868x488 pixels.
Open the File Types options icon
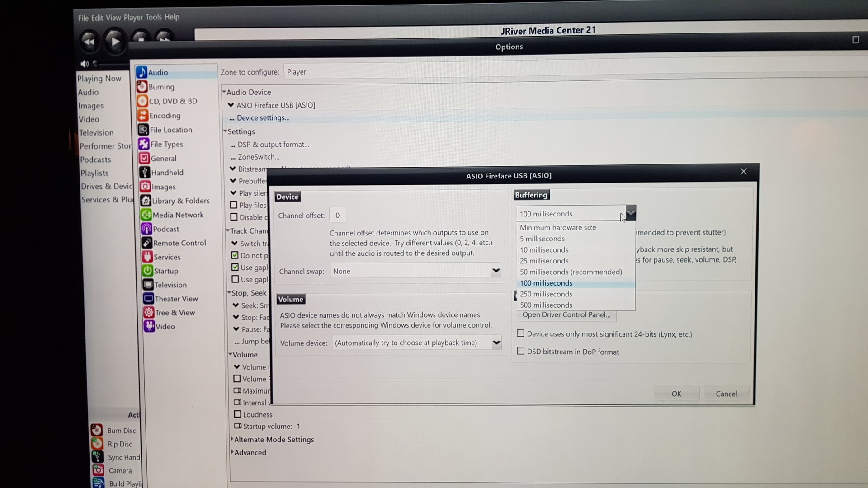click(143, 144)
